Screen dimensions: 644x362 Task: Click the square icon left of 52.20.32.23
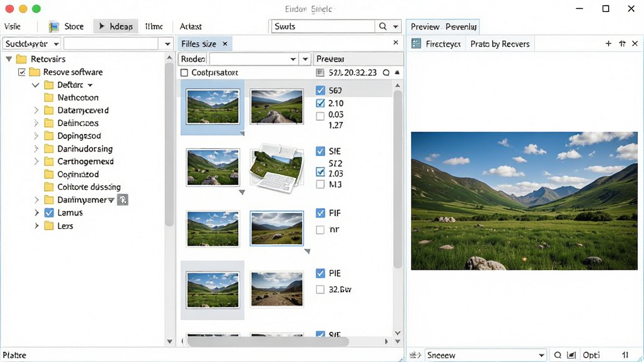(x=320, y=73)
